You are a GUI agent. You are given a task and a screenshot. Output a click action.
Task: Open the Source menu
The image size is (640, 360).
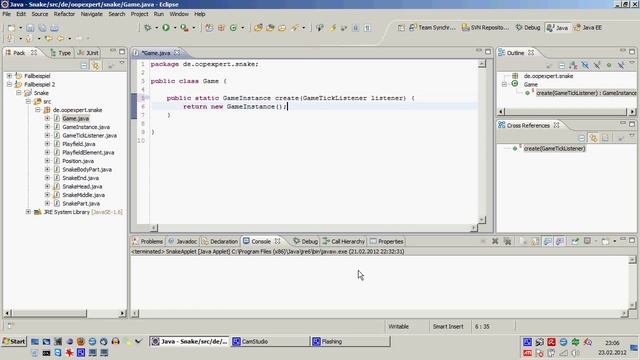pyautogui.click(x=40, y=14)
